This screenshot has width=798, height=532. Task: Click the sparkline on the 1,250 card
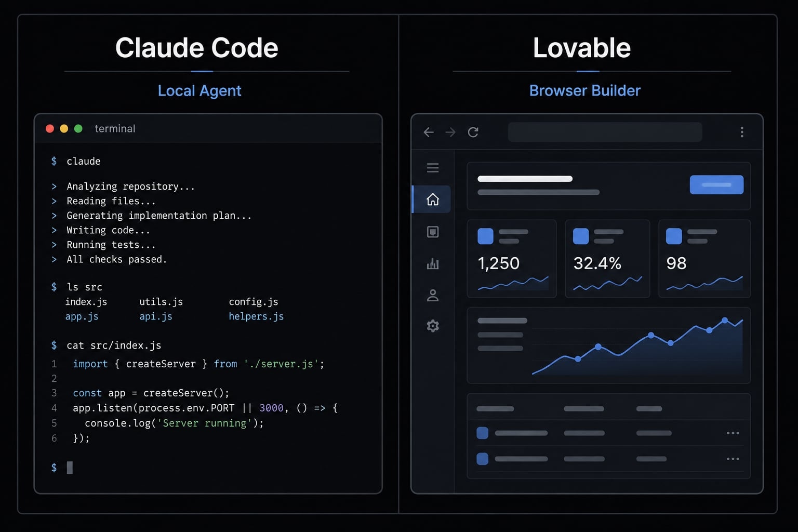tap(513, 284)
